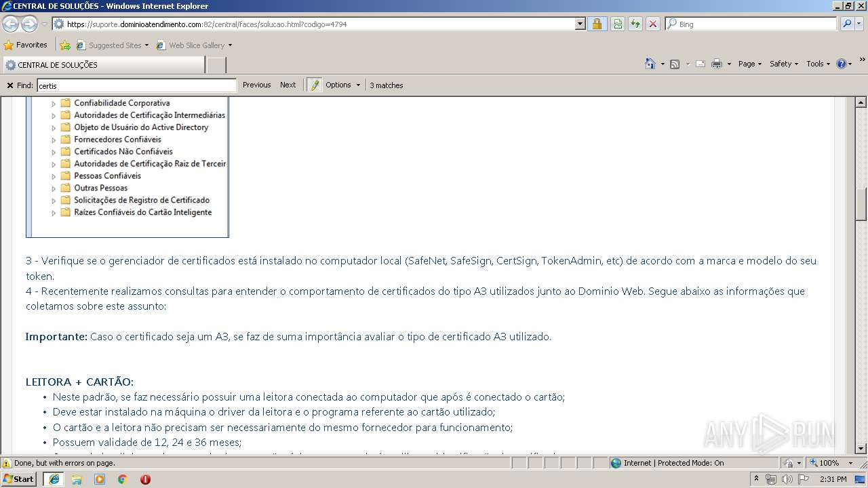Click the IE Forward navigation button

29,24
